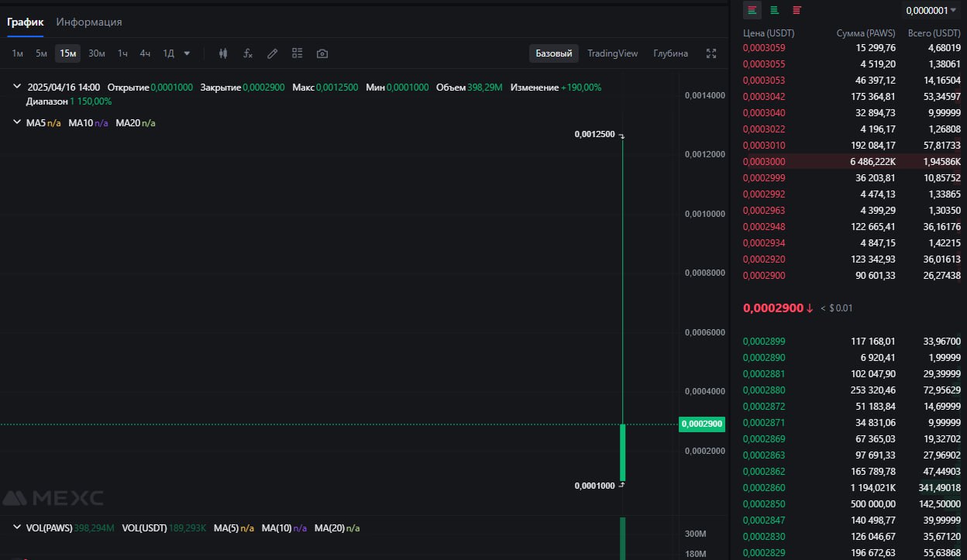Open the additional timeframes dropdown arrow after 1Д
This screenshot has height=560, width=967.
pos(187,53)
